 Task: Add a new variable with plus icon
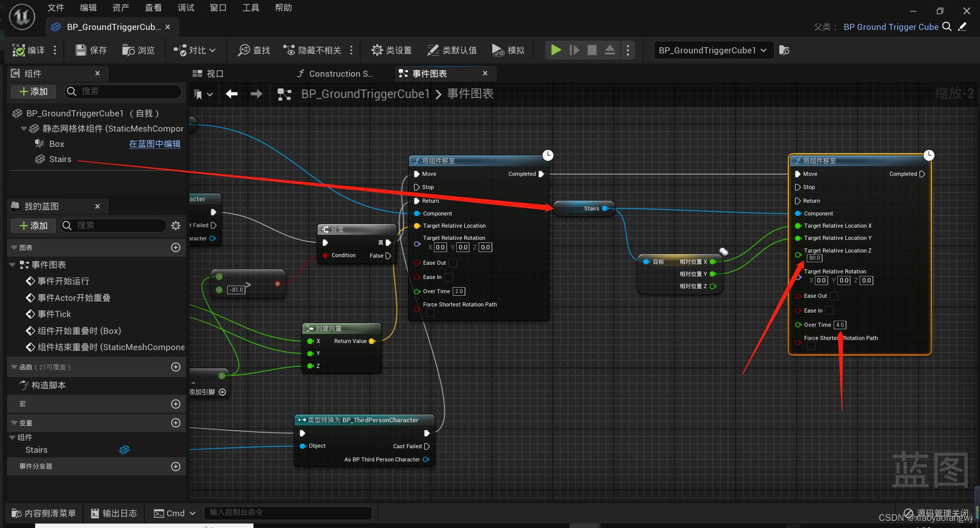(x=176, y=423)
